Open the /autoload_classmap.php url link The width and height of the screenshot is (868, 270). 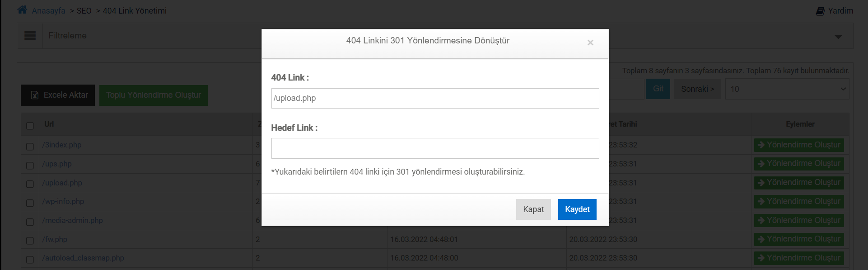click(83, 258)
